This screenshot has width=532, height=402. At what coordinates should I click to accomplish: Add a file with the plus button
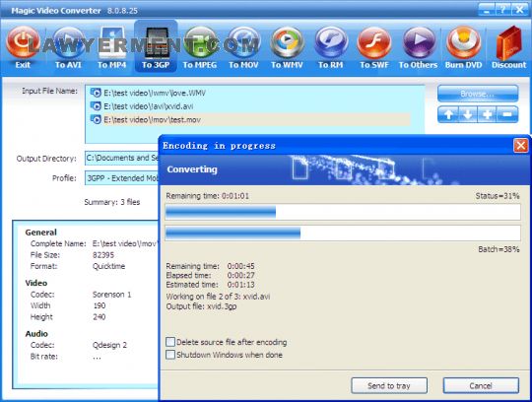click(x=487, y=114)
